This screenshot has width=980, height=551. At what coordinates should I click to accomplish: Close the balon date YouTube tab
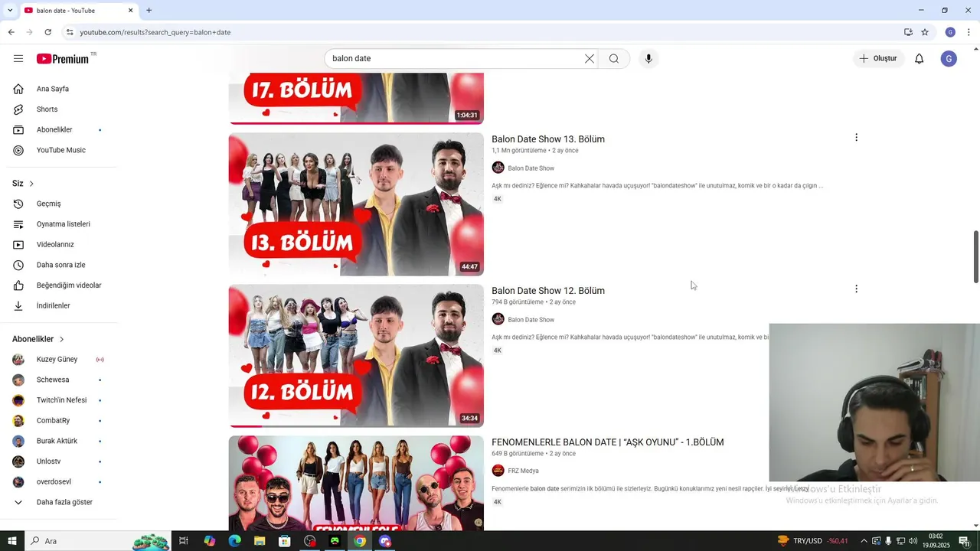coord(130,11)
